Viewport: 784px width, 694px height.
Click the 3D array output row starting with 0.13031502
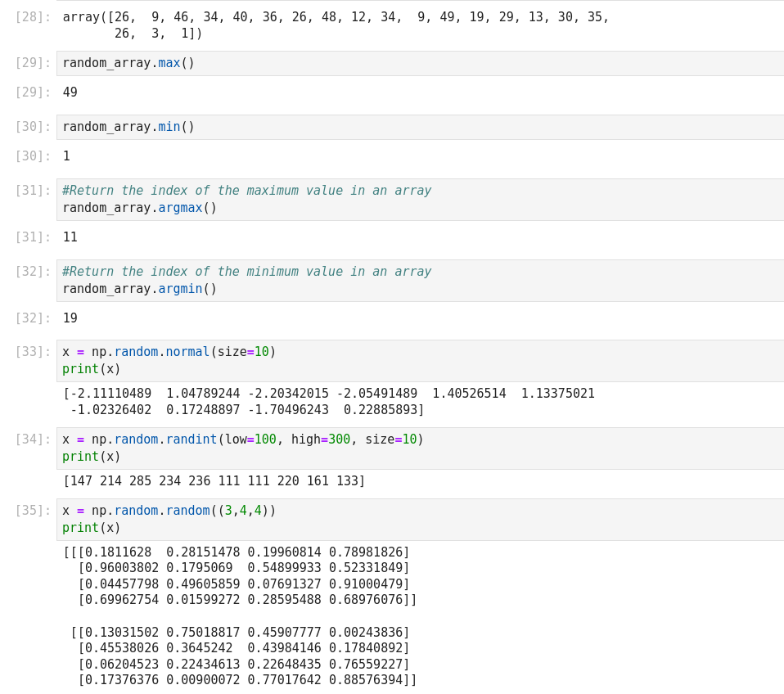click(x=243, y=633)
